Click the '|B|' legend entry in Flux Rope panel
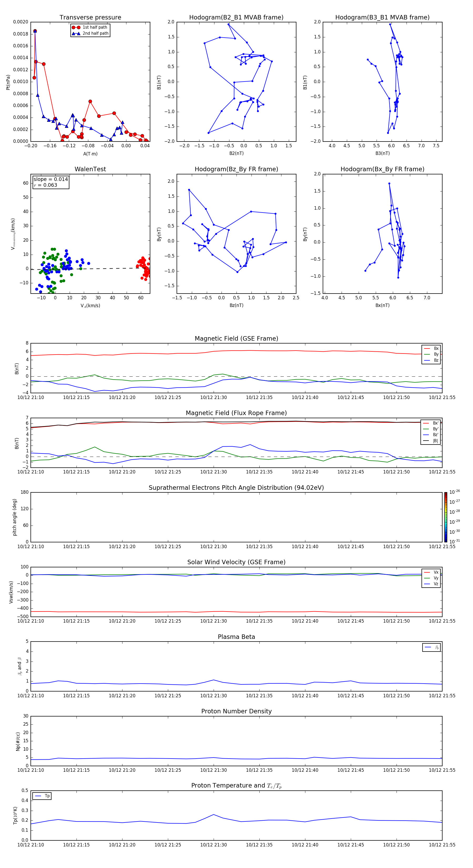Image resolution: width=473 pixels, height=868 pixels. coord(431,441)
